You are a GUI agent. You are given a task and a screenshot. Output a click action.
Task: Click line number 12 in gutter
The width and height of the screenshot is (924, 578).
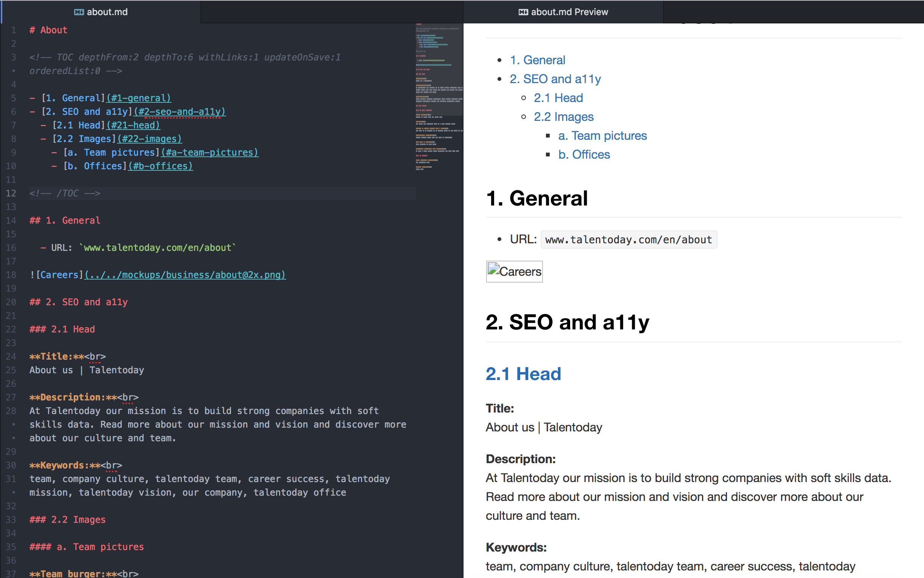point(11,193)
